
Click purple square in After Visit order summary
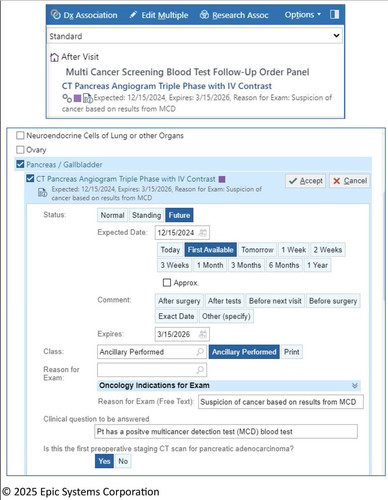(x=77, y=98)
